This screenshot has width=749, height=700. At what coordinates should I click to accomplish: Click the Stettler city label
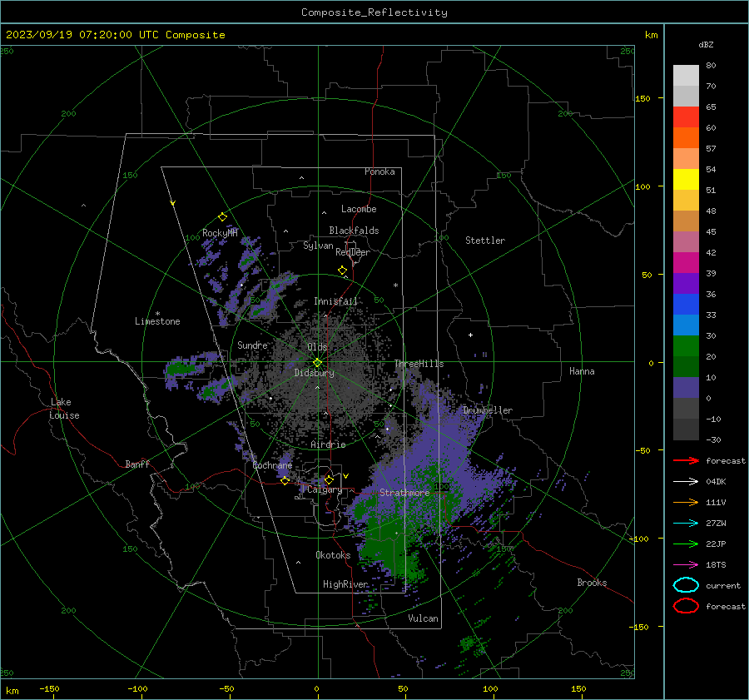click(x=485, y=241)
